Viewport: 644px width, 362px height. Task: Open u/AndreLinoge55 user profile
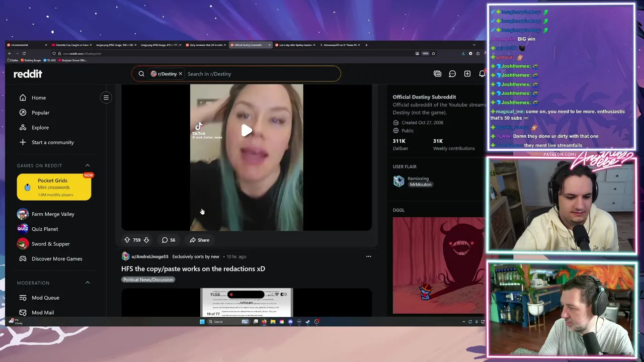pos(150,256)
